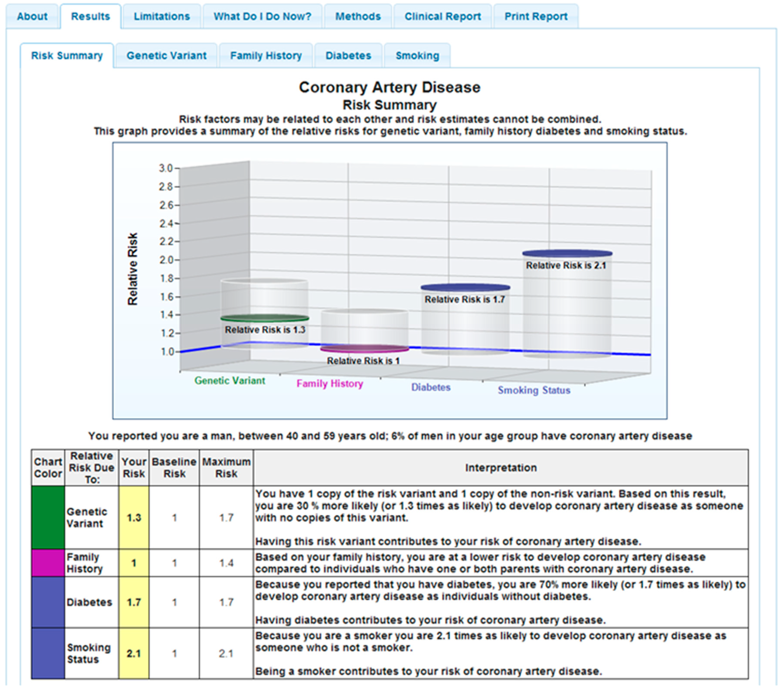
Task: Open the What Do I Do Now? tab
Action: (x=262, y=16)
